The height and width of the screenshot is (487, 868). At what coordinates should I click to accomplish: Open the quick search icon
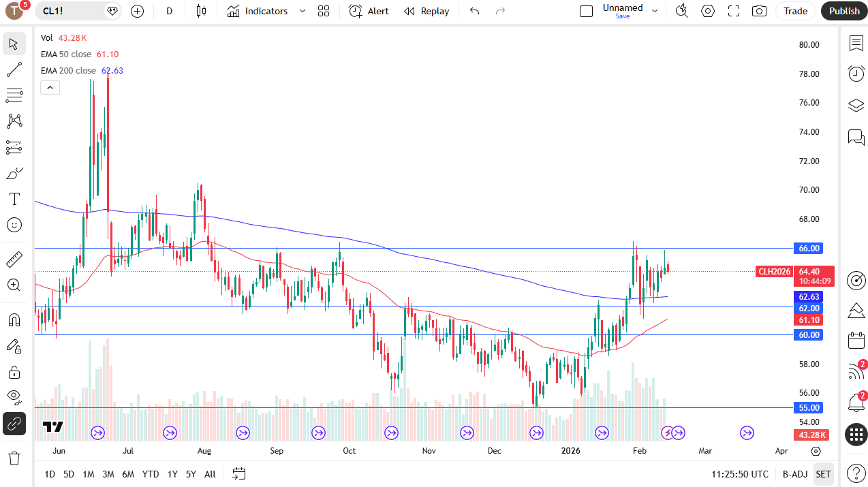pyautogui.click(x=681, y=11)
